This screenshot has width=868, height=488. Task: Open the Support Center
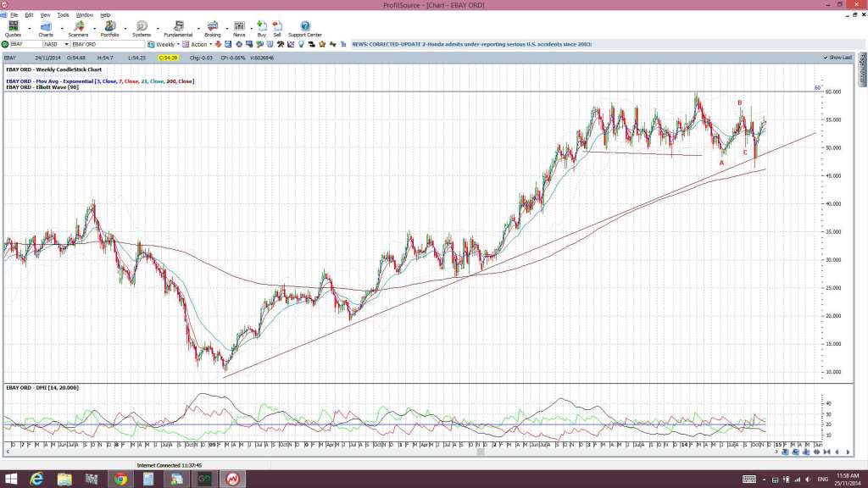coord(305,29)
